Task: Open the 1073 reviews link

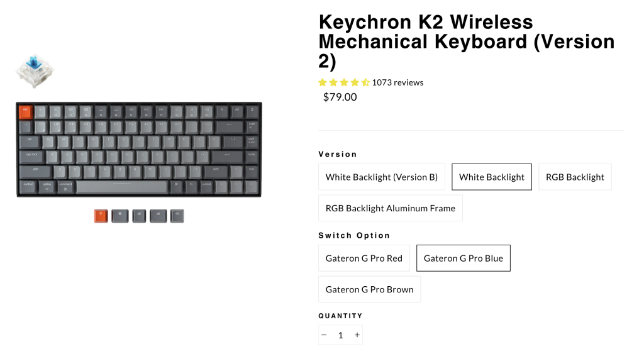Action: [397, 82]
